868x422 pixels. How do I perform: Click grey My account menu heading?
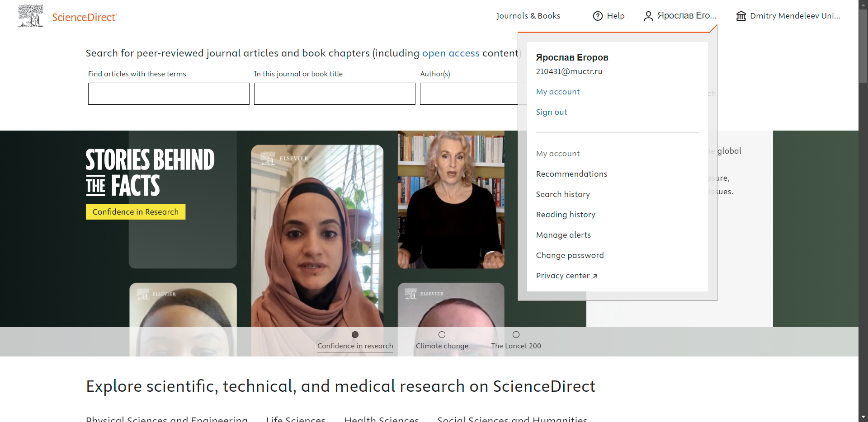point(557,154)
